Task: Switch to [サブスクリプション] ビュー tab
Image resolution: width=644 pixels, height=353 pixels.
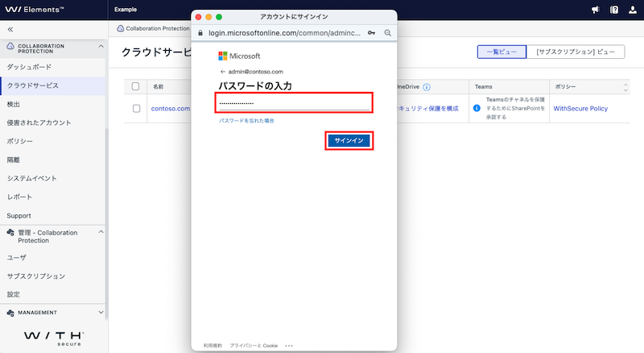Action: point(576,52)
